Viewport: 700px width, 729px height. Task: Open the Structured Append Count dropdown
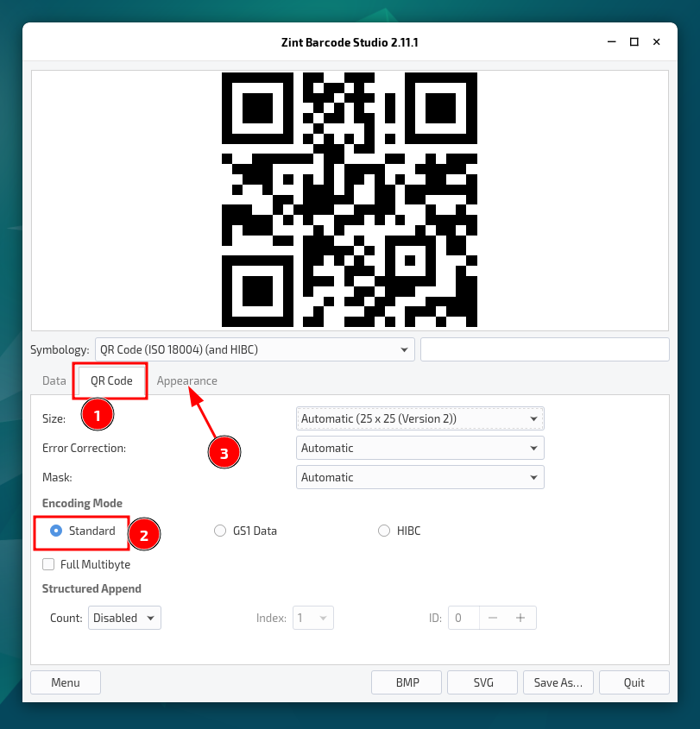pos(124,618)
